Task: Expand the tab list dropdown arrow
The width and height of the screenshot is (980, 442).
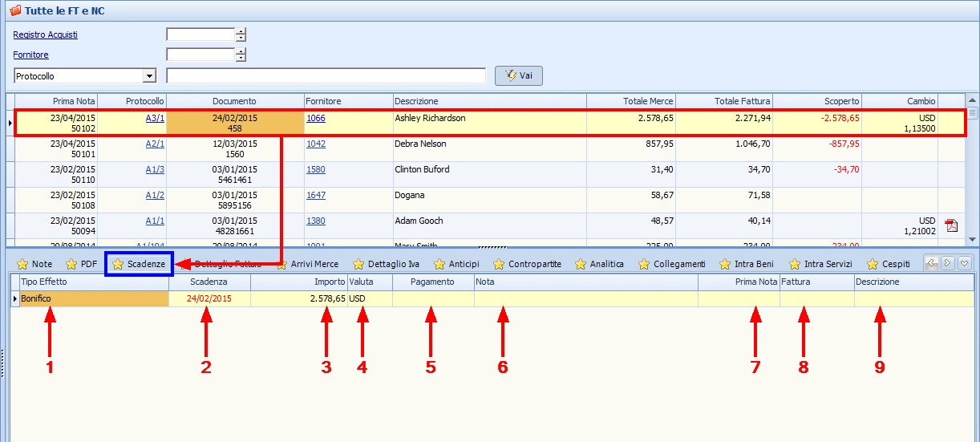Action: pyautogui.click(x=965, y=263)
